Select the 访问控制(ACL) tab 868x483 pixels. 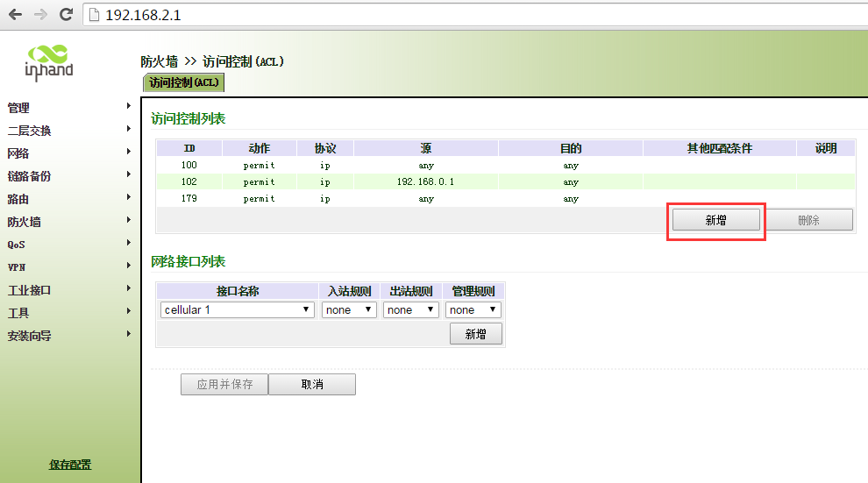tap(183, 82)
